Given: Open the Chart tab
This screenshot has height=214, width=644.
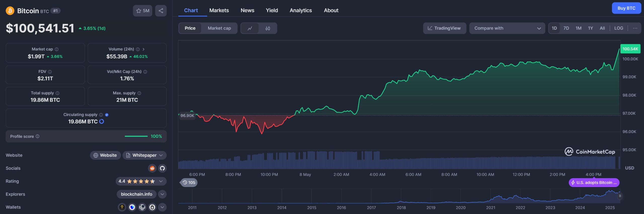Looking at the screenshot, I should point(191,10).
